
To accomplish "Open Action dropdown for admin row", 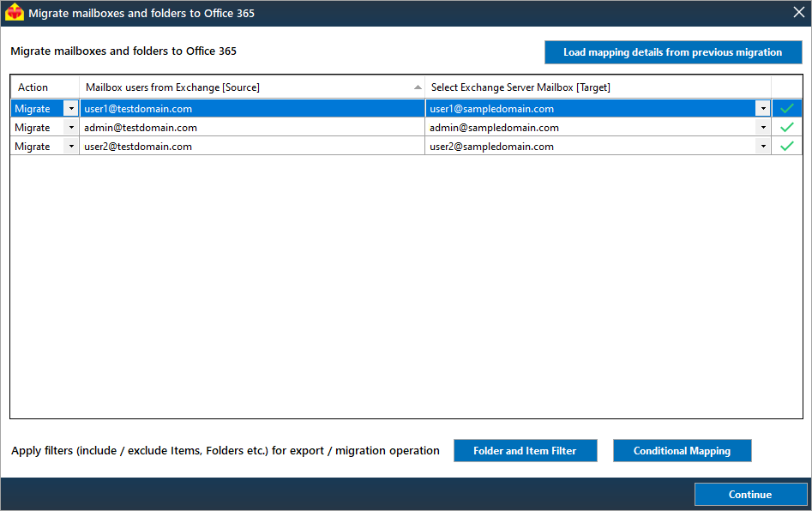I will tap(71, 128).
